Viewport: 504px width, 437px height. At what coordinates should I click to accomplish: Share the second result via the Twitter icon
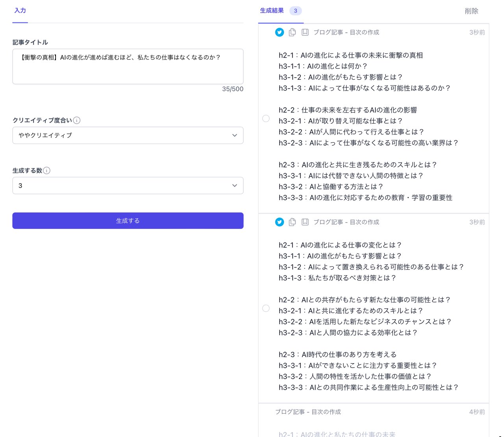[x=280, y=222]
